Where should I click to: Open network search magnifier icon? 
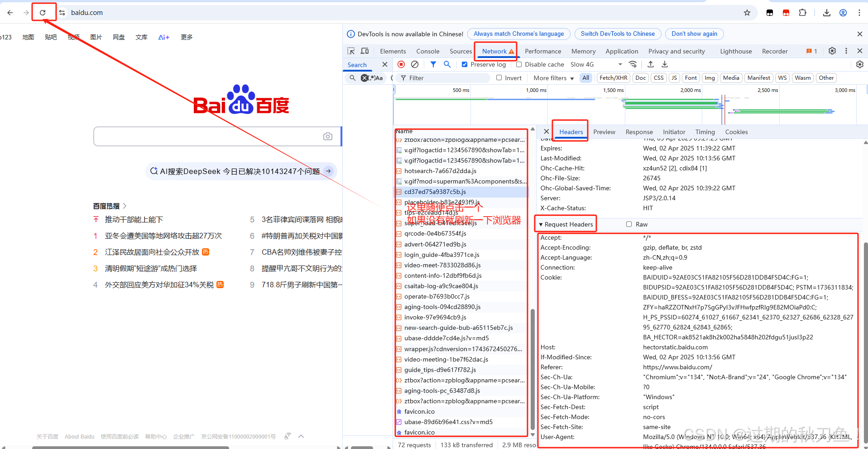click(x=447, y=64)
